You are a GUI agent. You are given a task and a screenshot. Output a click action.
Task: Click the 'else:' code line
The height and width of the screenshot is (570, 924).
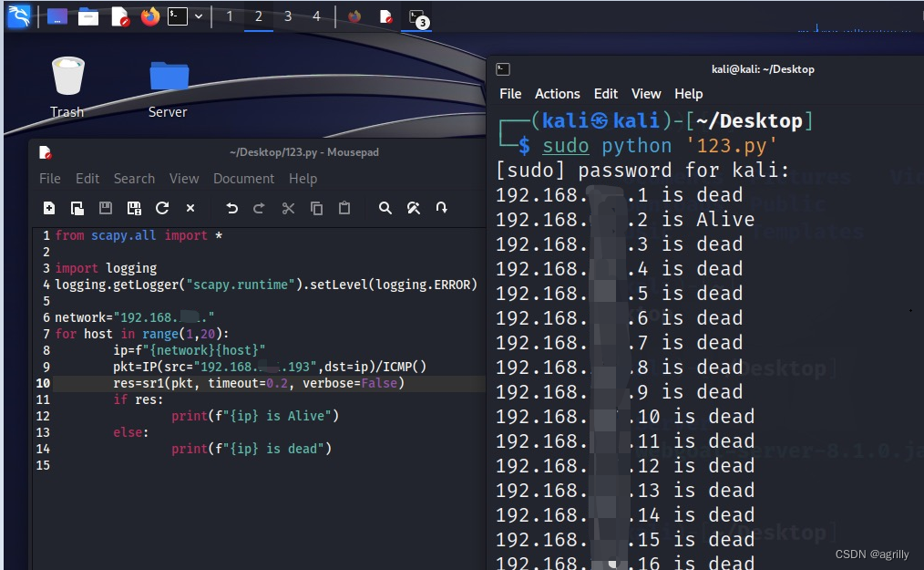click(x=131, y=432)
